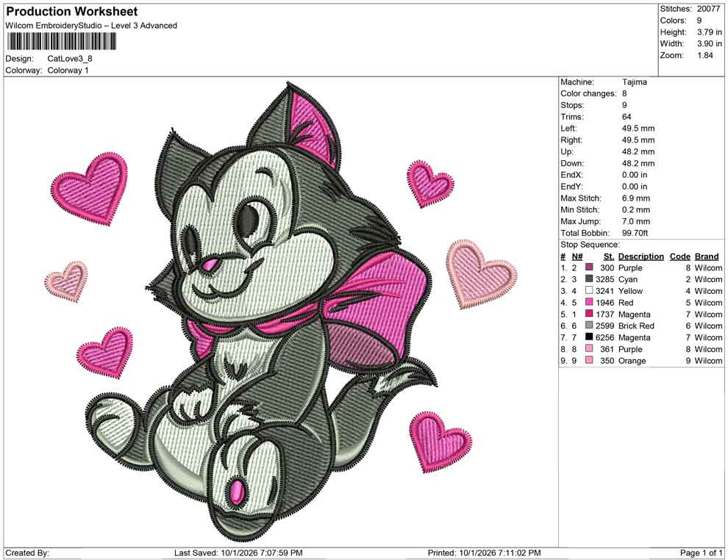Select the Colorway 1 value

tap(68, 71)
